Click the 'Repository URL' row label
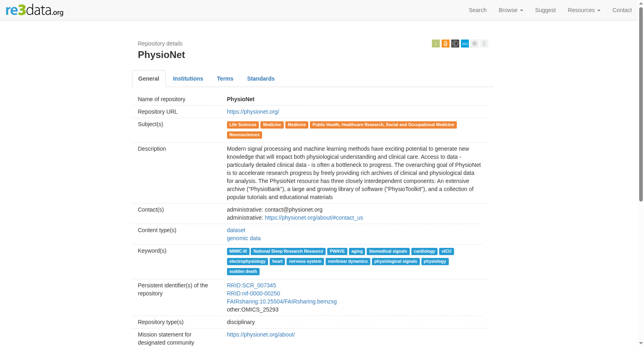Image resolution: width=644 pixels, height=347 pixels. point(158,112)
